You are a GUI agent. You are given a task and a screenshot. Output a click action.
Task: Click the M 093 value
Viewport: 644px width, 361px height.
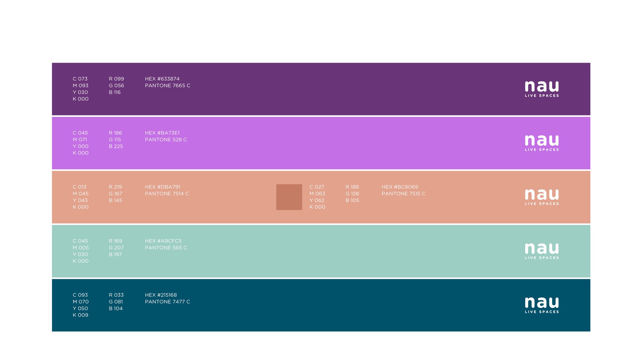tap(80, 85)
